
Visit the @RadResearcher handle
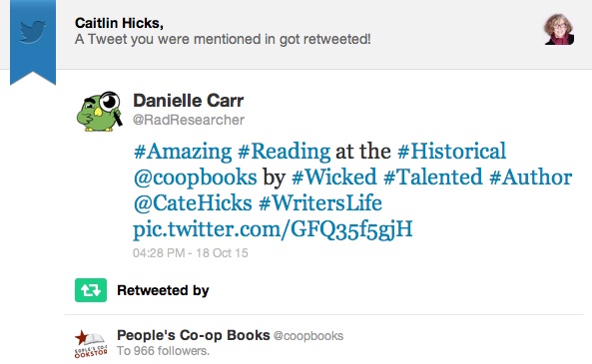pos(189,120)
